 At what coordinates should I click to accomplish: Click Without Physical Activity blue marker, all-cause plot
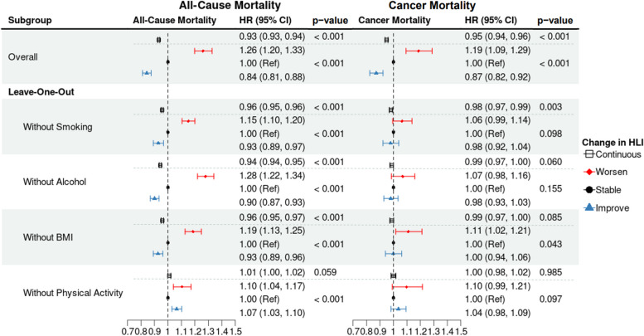pos(176,309)
